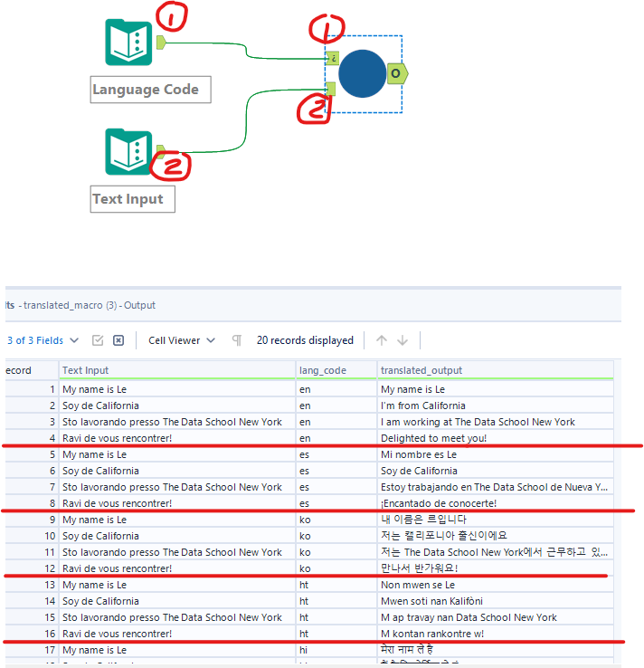Click the Text Input annotation label
644x668 pixels.
[x=132, y=199]
